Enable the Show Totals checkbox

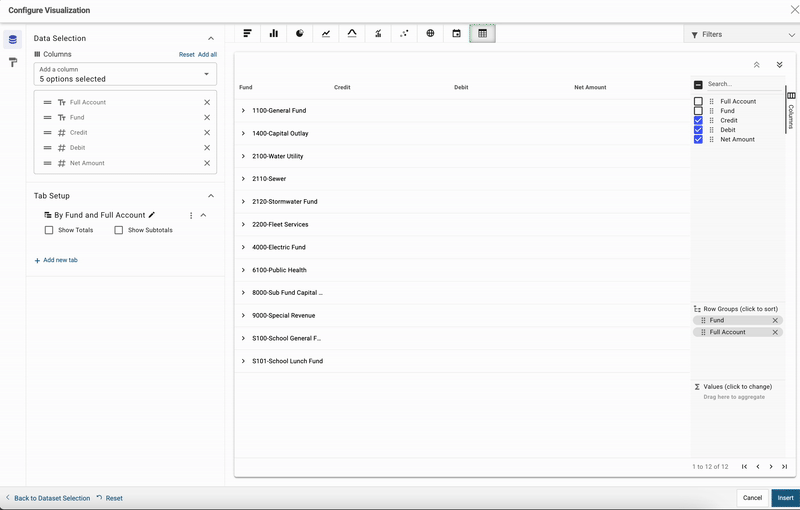click(49, 230)
